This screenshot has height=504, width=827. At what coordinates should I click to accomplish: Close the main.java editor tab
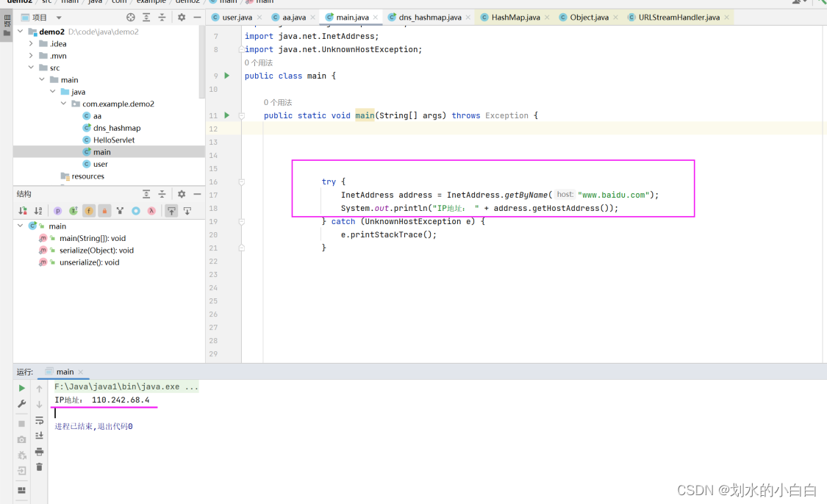376,18
